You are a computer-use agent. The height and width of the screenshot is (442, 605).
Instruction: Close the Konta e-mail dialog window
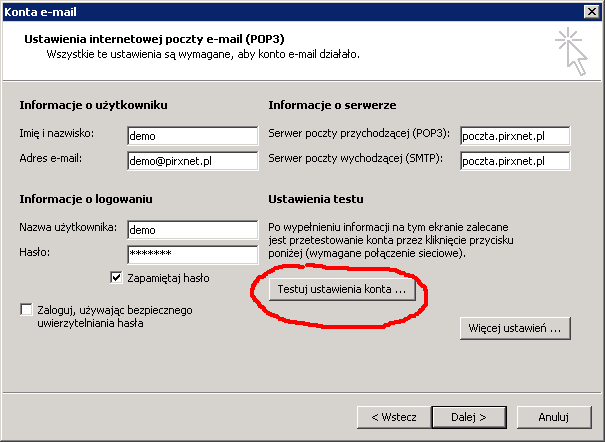point(592,10)
